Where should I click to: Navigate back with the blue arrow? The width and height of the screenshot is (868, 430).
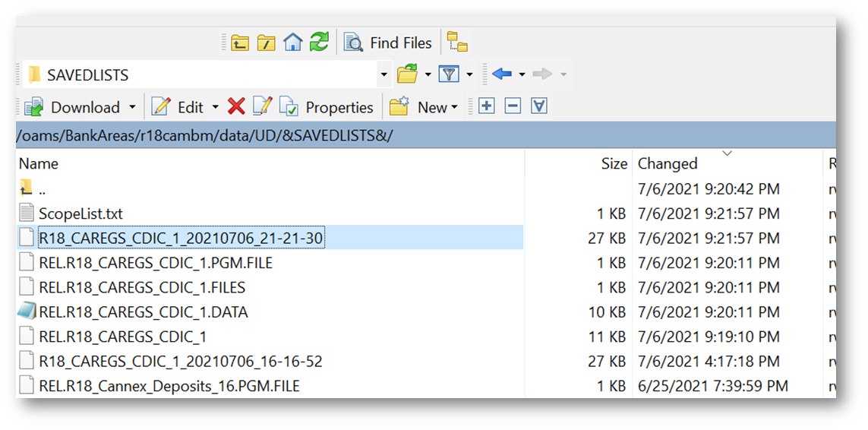tap(502, 74)
